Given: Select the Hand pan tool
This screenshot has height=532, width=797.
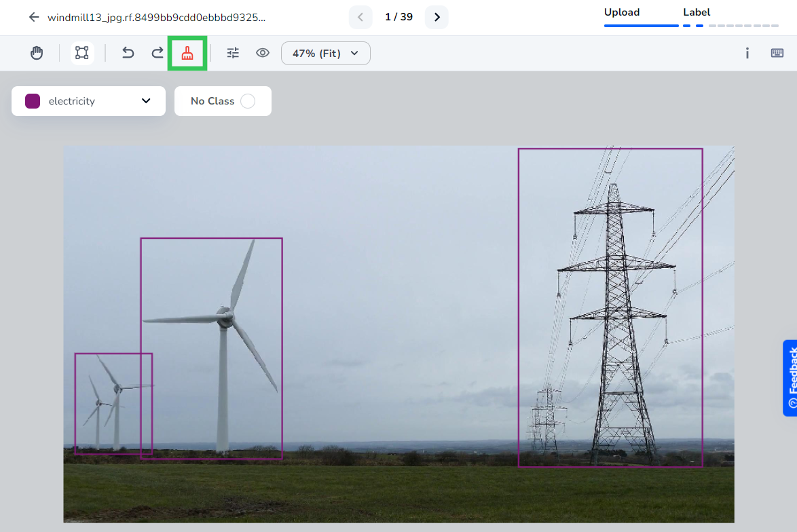Looking at the screenshot, I should [x=36, y=52].
